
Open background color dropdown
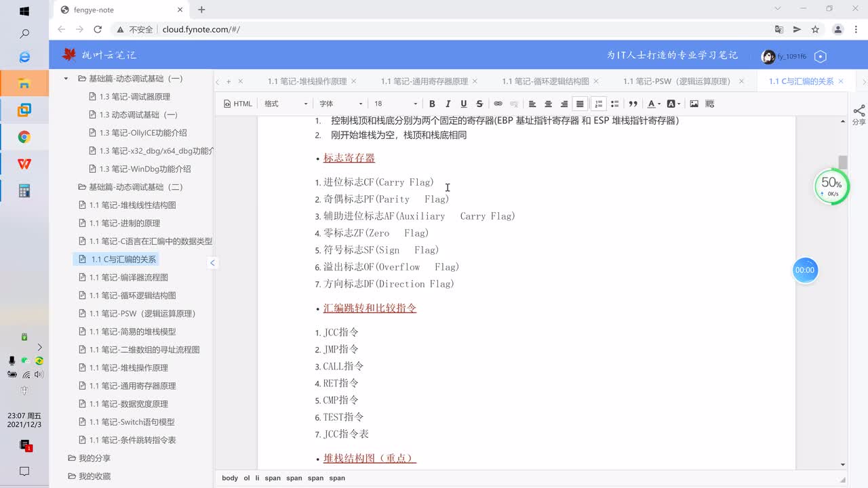[x=673, y=104]
